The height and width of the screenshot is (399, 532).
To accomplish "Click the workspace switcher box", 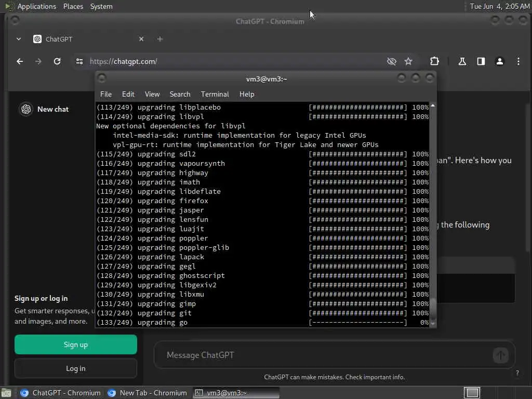I will click(472, 393).
